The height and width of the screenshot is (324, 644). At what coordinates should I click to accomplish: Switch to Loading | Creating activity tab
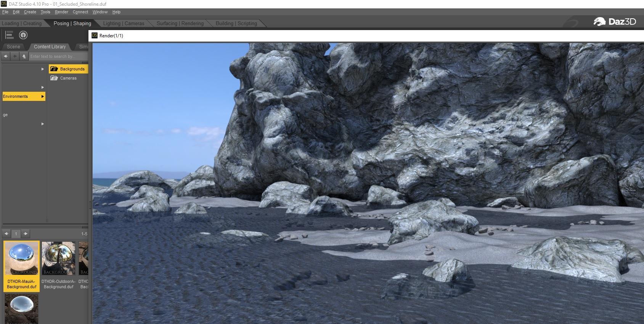[x=22, y=23]
